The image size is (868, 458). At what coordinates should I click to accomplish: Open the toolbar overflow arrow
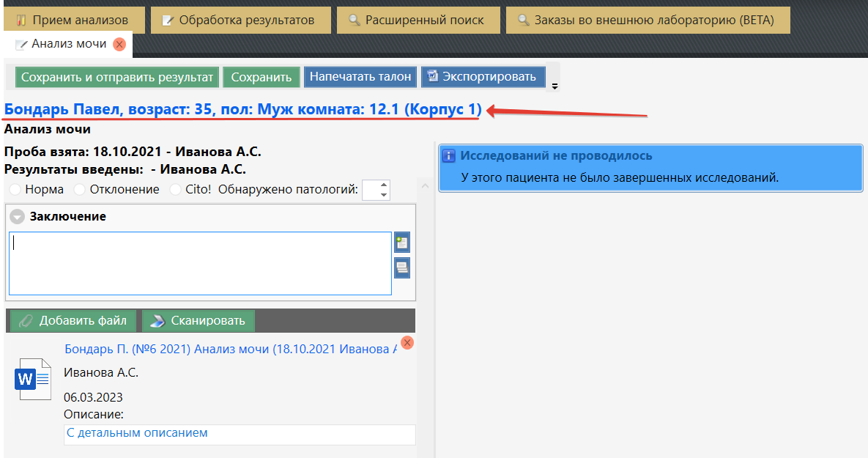coord(554,86)
